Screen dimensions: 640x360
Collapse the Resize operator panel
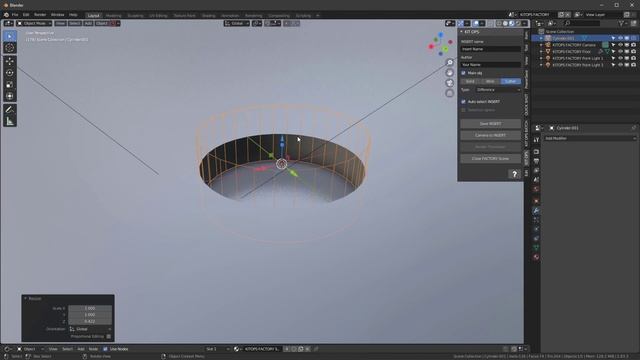coord(26,298)
